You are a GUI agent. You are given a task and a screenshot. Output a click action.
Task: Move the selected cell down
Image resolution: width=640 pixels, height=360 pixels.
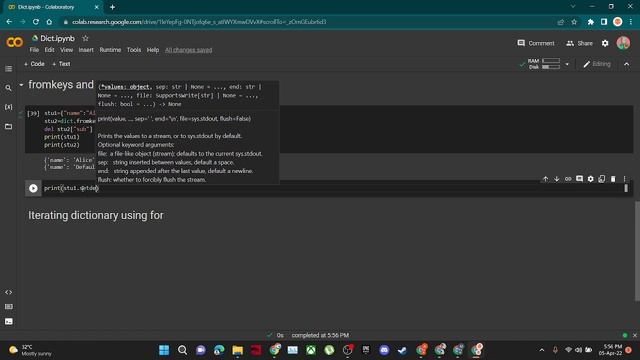point(556,179)
